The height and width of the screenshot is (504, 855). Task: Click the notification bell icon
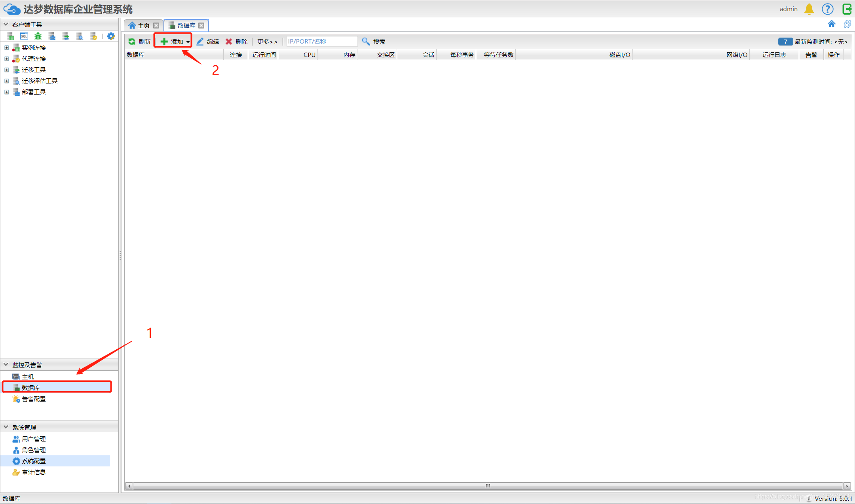pos(809,9)
